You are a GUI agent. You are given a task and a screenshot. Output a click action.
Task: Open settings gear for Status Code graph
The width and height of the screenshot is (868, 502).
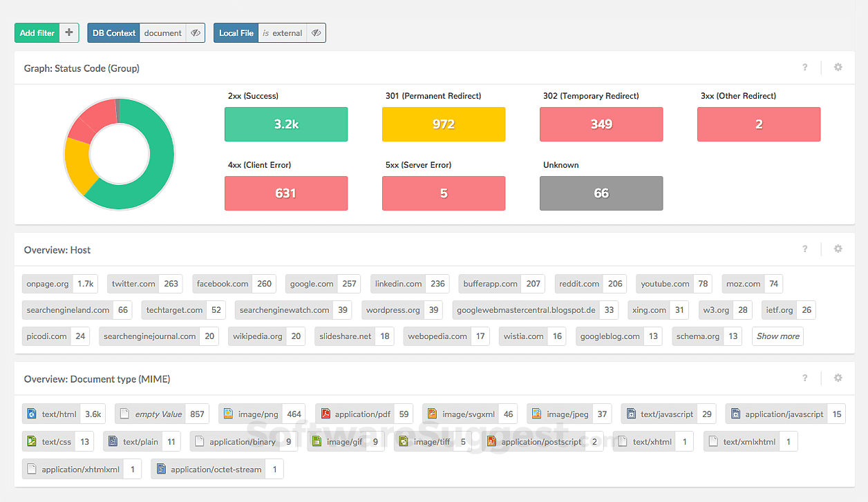point(838,68)
